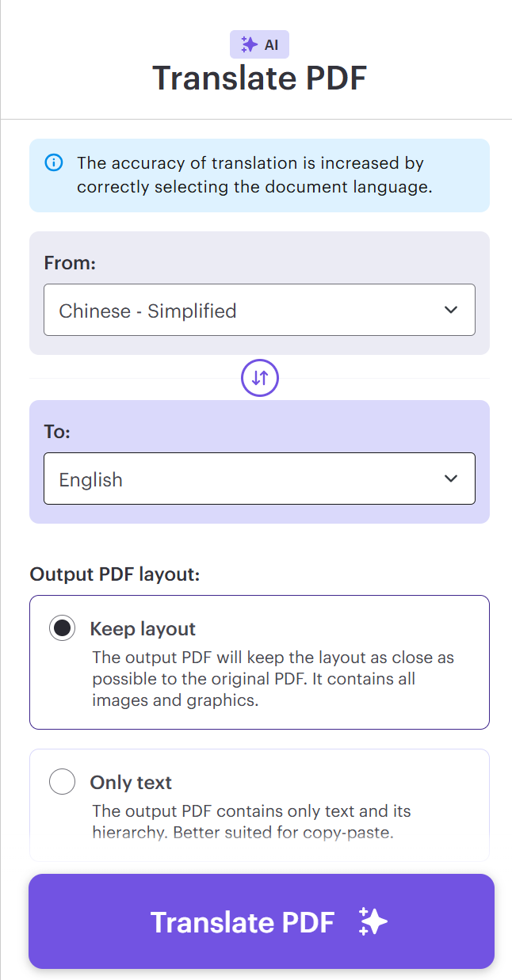The width and height of the screenshot is (512, 980).
Task: Click the To: label
Action: [x=58, y=432]
